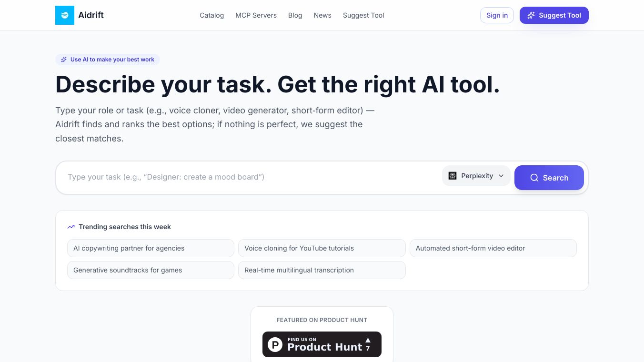Expand the Perplexity dropdown chevron
The image size is (644, 362).
pos(501,176)
